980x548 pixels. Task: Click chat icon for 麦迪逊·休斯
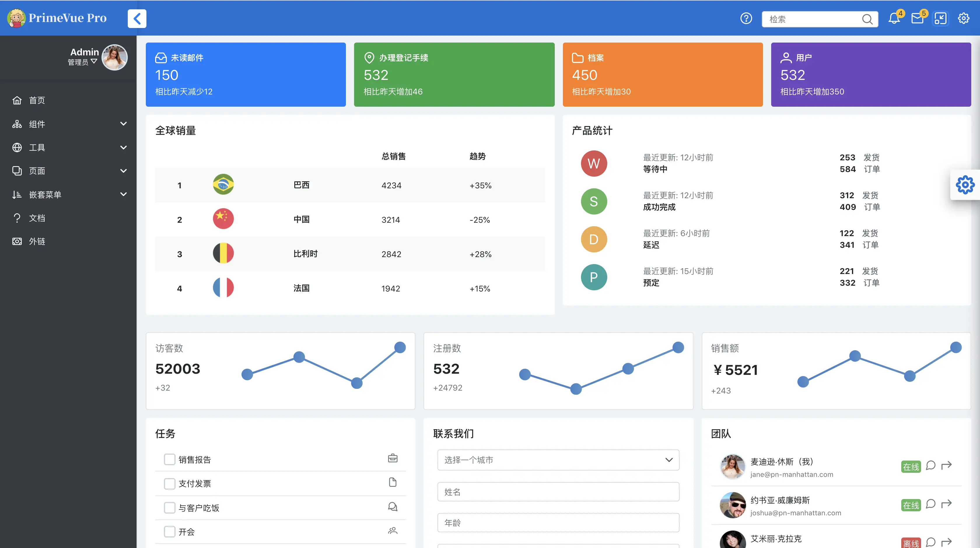[x=930, y=466]
